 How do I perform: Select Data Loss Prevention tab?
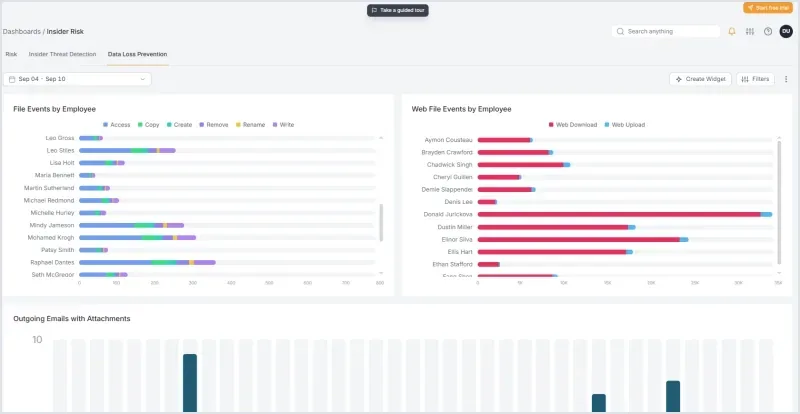coord(137,54)
